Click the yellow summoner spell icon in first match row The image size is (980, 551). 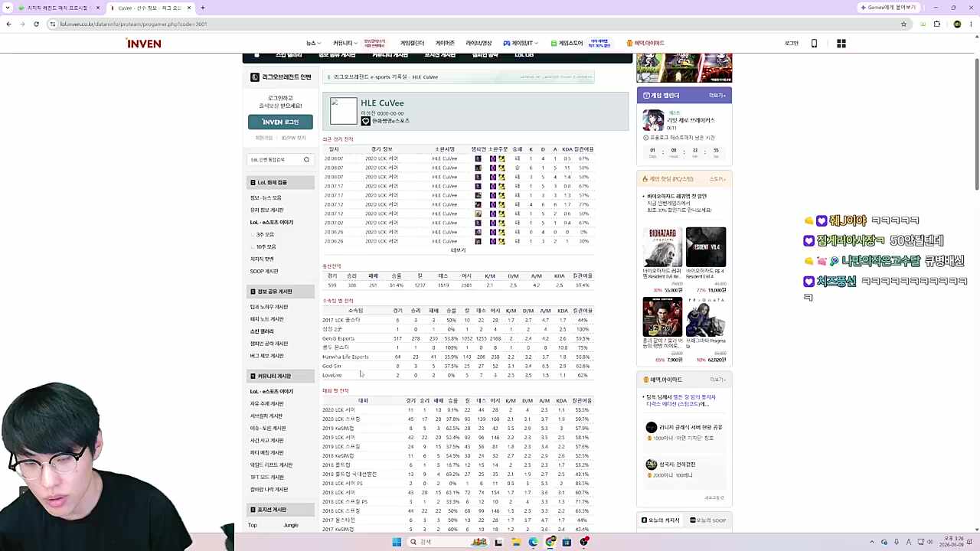coord(501,158)
